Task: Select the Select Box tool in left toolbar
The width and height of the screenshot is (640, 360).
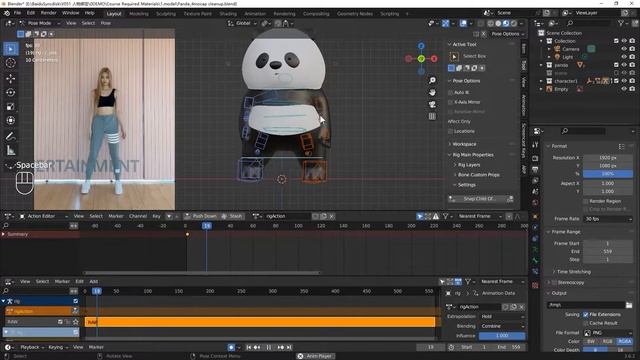Action: tap(11, 49)
